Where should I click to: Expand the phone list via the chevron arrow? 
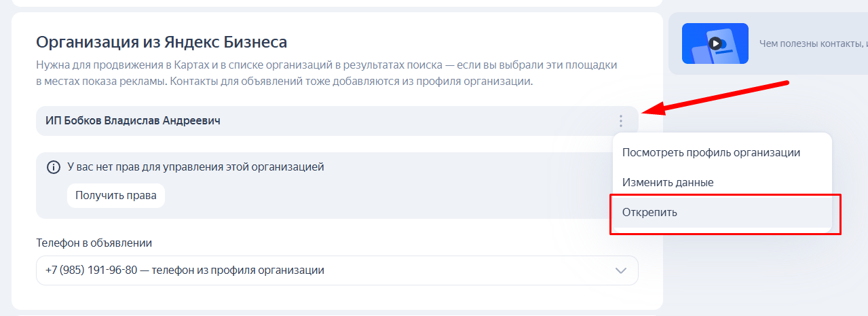point(620,270)
